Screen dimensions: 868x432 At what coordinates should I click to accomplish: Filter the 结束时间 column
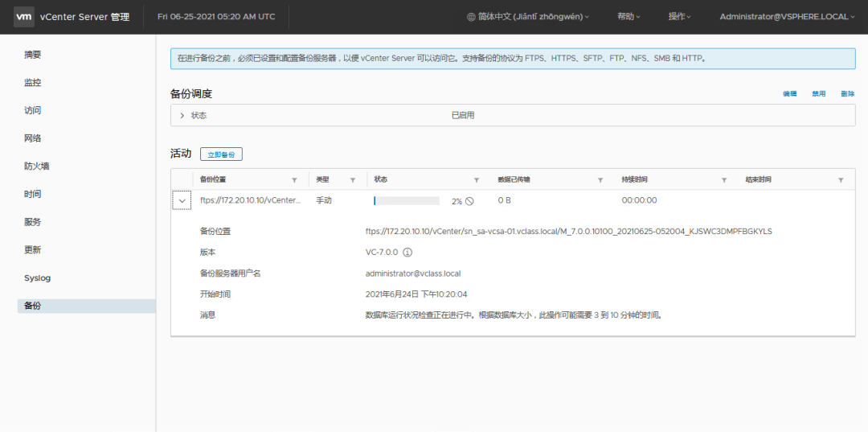[x=841, y=180]
